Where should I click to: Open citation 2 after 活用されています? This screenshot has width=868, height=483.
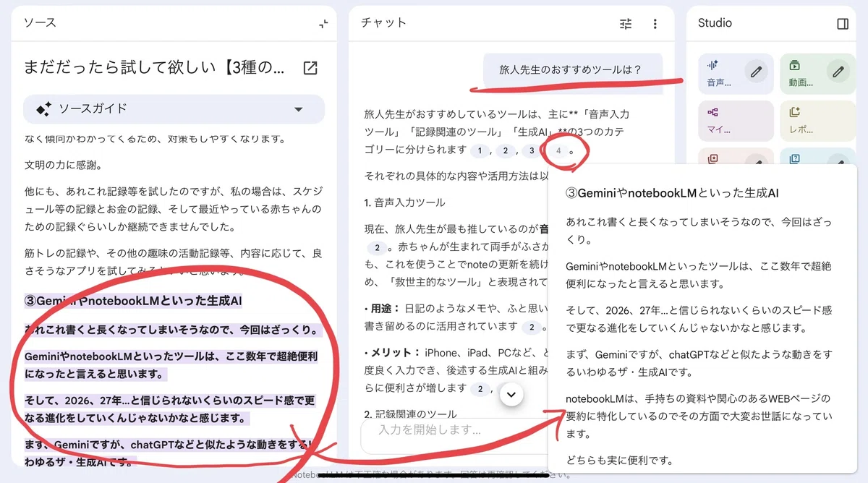point(532,328)
